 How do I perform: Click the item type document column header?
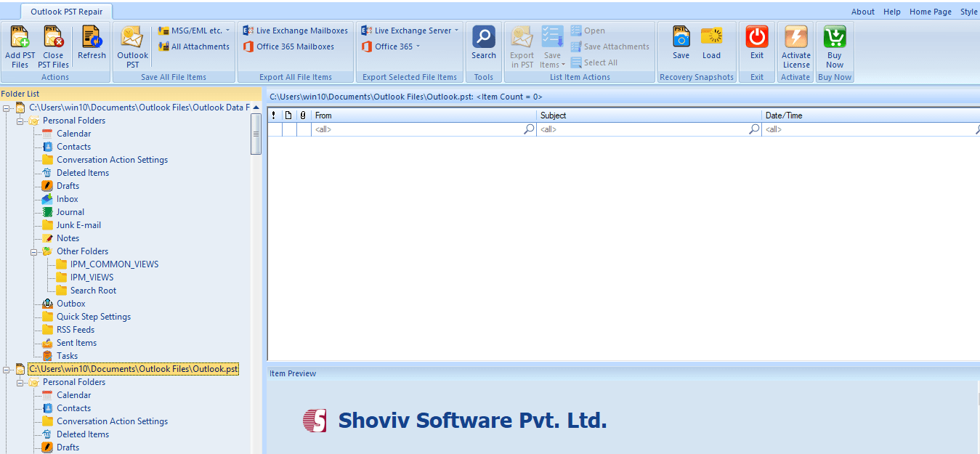pos(288,115)
